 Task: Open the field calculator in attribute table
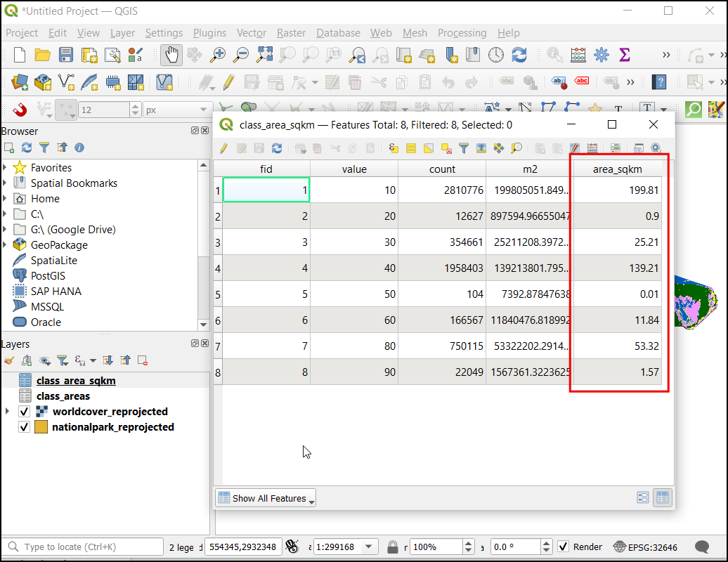pos(592,148)
